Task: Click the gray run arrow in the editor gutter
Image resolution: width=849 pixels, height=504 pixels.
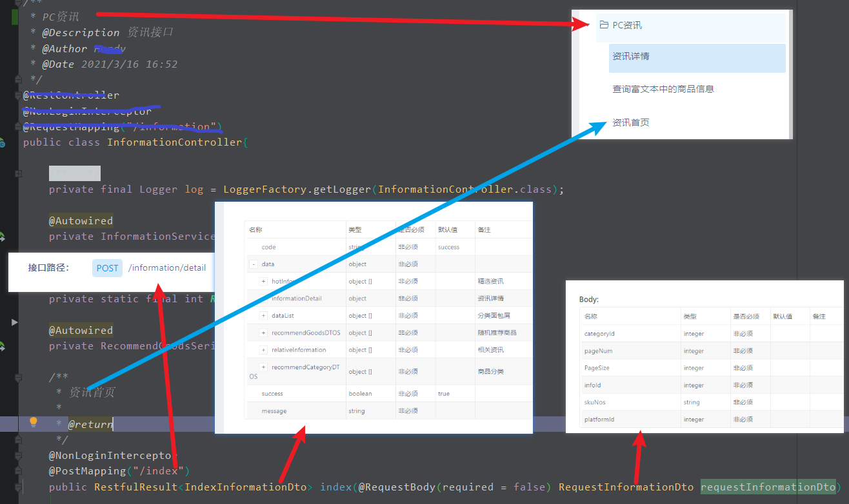Action: click(14, 322)
